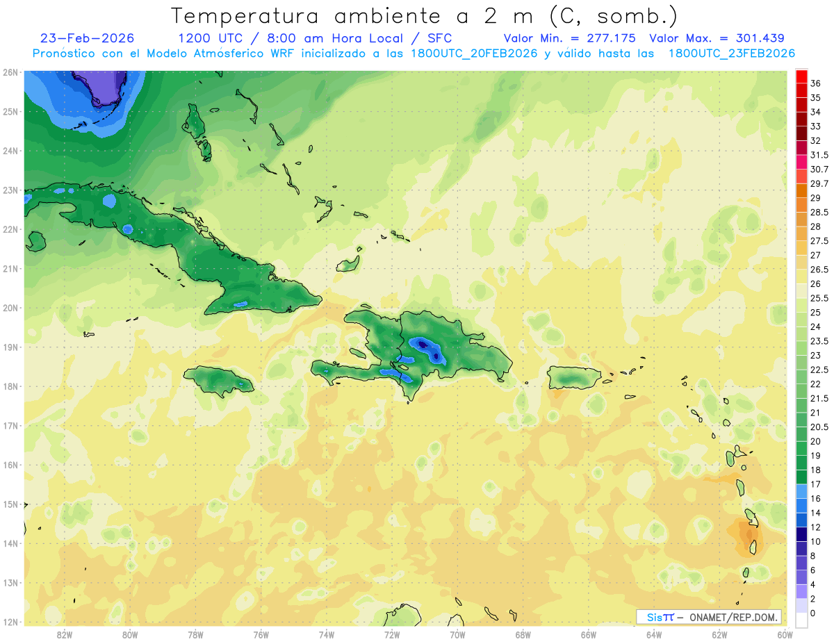Click the legend value '28.5'
The width and height of the screenshot is (834, 644).
click(819, 212)
